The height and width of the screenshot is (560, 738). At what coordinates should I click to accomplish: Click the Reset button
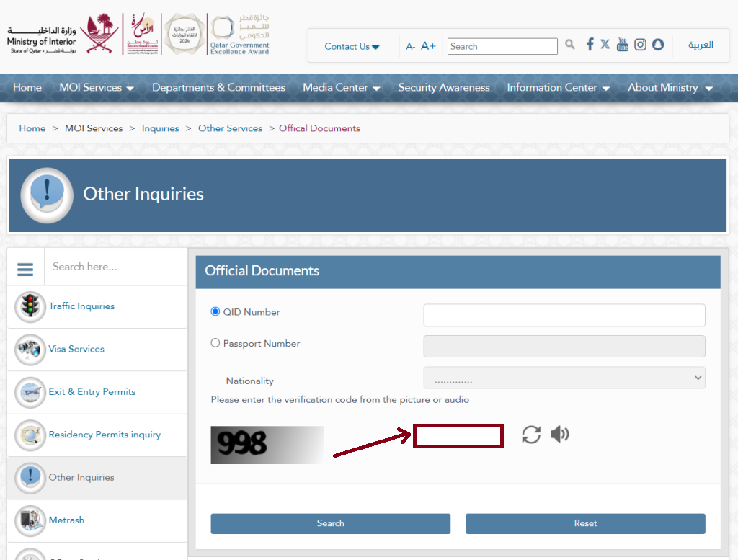585,523
